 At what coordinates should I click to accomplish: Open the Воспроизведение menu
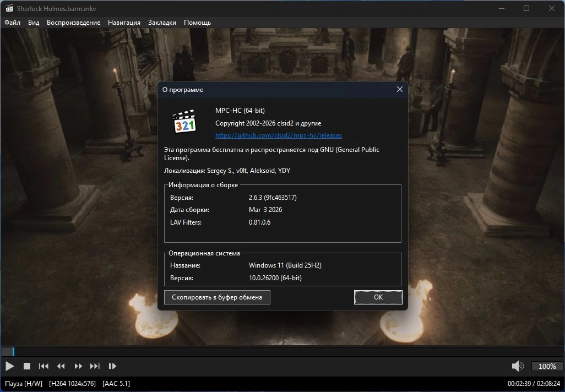73,23
